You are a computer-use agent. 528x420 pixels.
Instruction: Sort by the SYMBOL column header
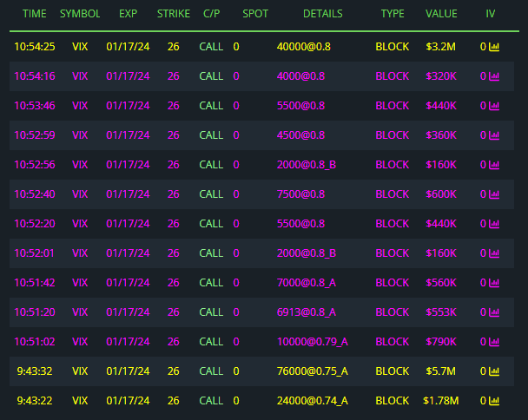click(x=80, y=14)
